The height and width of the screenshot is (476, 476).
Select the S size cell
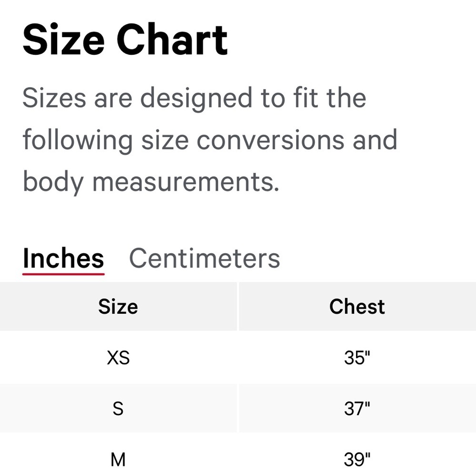tap(118, 408)
